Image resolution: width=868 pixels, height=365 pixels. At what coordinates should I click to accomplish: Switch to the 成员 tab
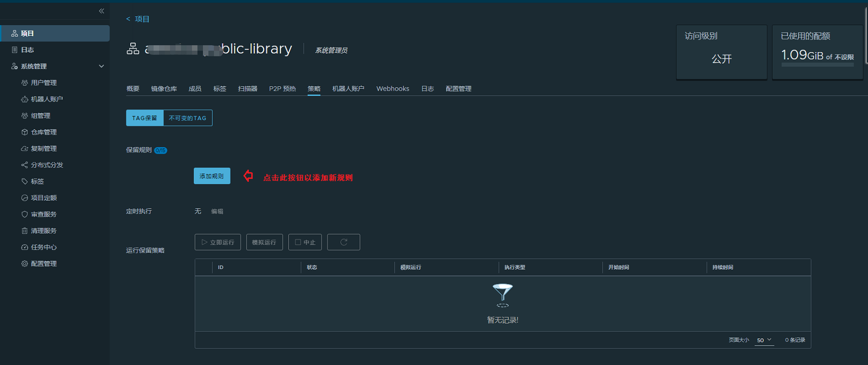pos(195,89)
